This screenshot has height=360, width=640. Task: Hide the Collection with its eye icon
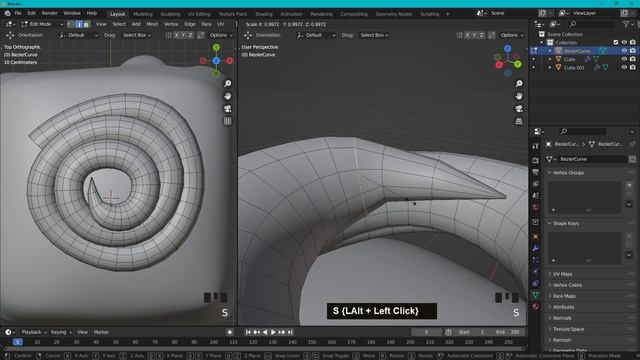pyautogui.click(x=624, y=42)
